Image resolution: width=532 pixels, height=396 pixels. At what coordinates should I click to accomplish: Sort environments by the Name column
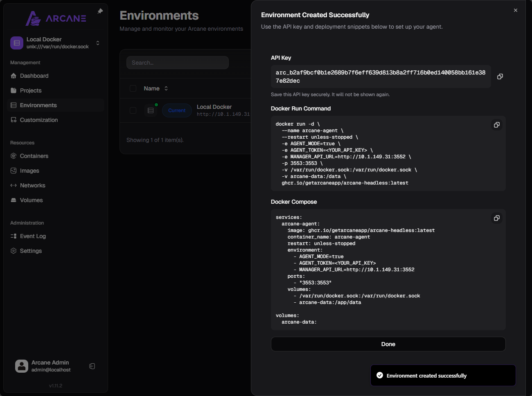pyautogui.click(x=156, y=88)
